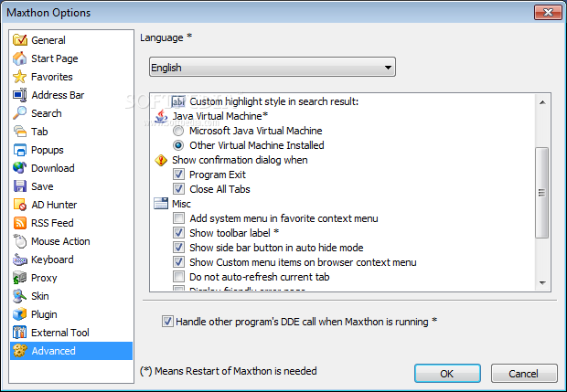Click the Save floppy disk icon
The width and height of the screenshot is (567, 392).
pyautogui.click(x=20, y=186)
